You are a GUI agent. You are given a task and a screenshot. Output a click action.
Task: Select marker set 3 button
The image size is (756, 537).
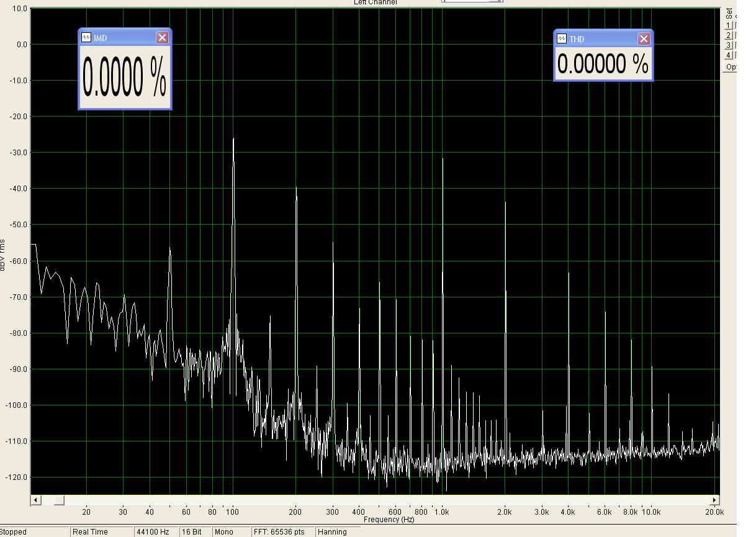[x=729, y=45]
